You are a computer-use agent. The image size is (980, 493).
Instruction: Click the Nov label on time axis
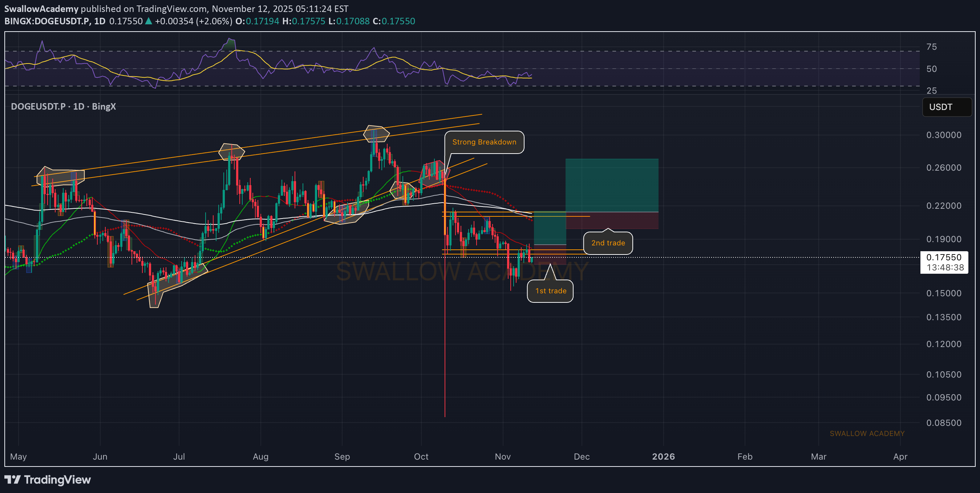click(x=502, y=456)
